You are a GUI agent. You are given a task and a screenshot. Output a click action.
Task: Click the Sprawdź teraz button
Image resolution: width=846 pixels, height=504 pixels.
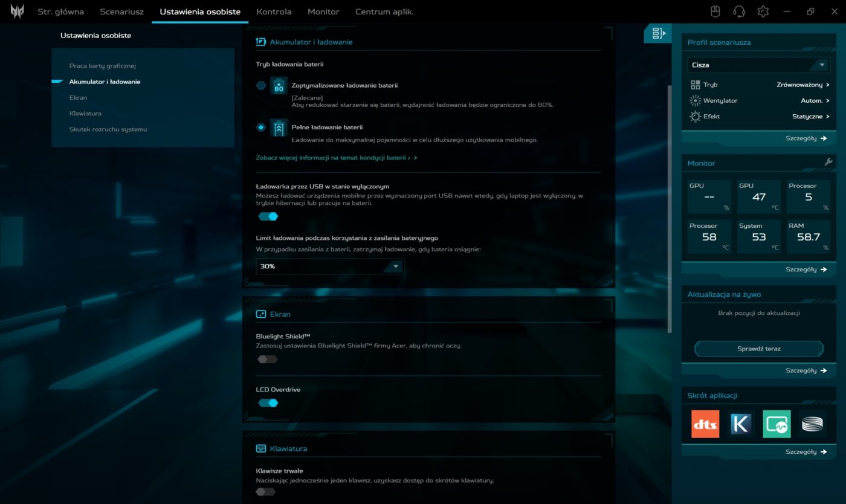[x=758, y=349]
